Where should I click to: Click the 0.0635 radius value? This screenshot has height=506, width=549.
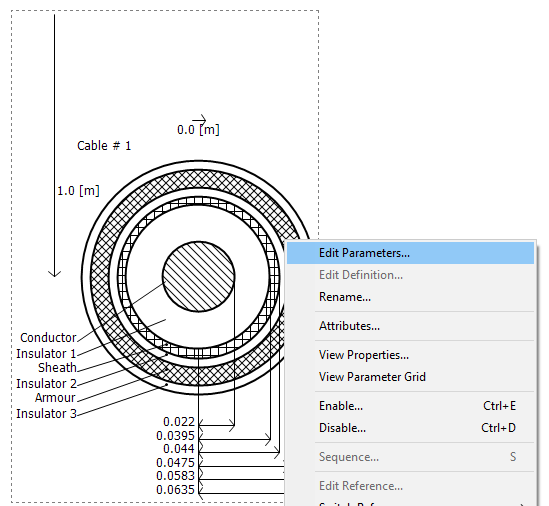pos(175,490)
